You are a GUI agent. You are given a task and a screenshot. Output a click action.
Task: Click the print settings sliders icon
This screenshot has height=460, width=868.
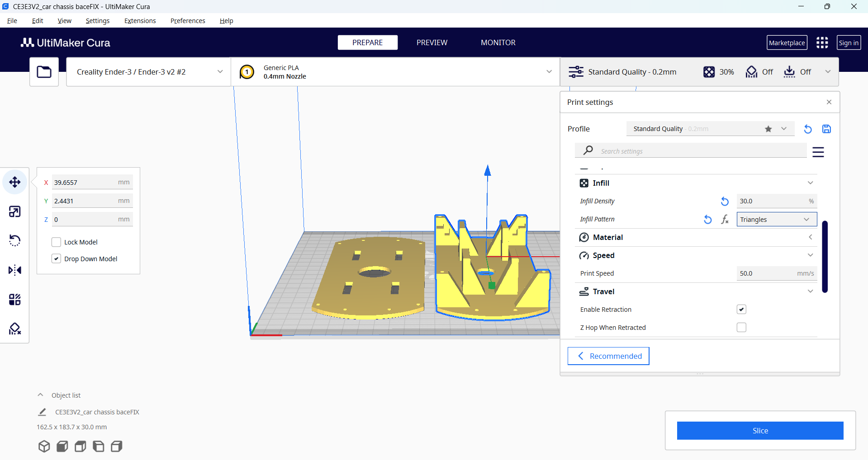[576, 72]
